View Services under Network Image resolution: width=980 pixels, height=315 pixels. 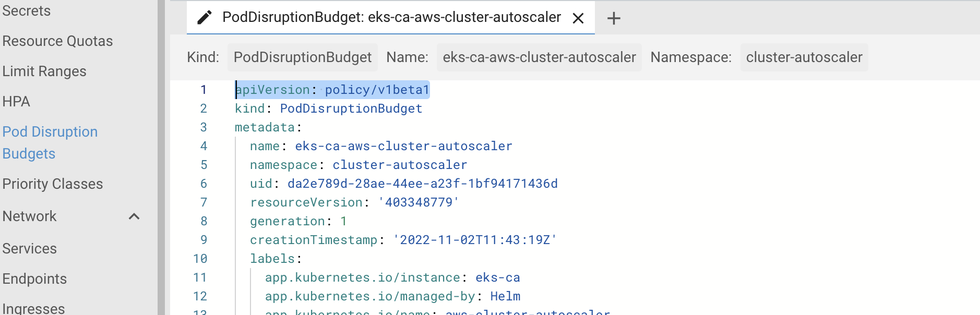[29, 248]
